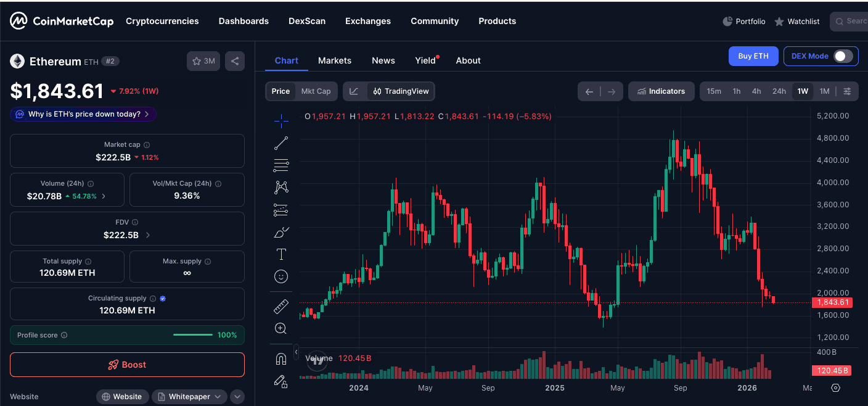
Task: Select the text annotation tool
Action: pyautogui.click(x=281, y=254)
